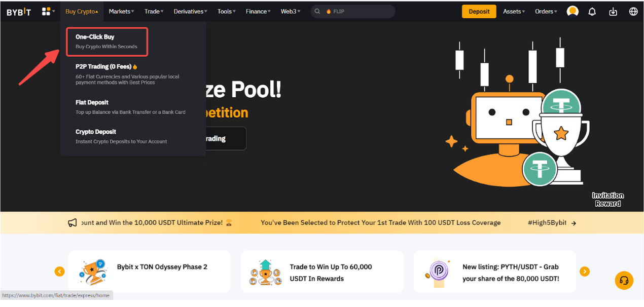Select Fiat Deposit from menu
The height and width of the screenshot is (307, 644).
92,102
